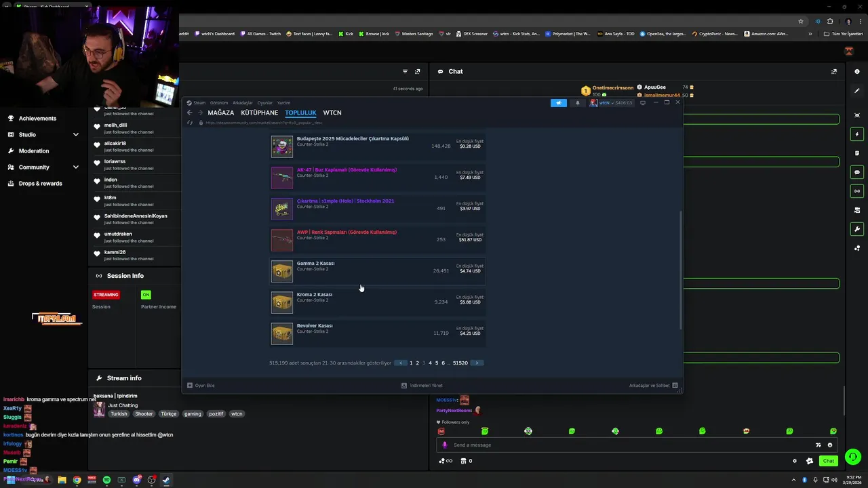Open Budapeşte 2025 Mücadeleciler capsule listing

point(378,146)
